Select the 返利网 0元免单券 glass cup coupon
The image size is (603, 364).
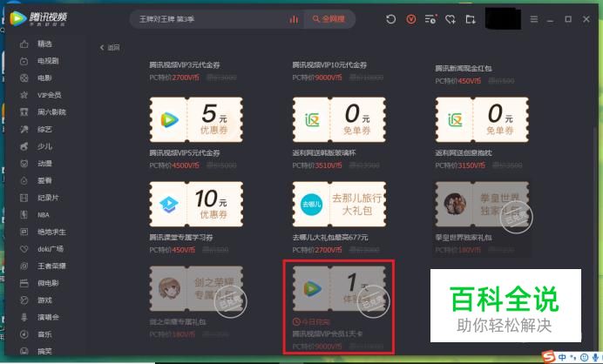pos(339,119)
